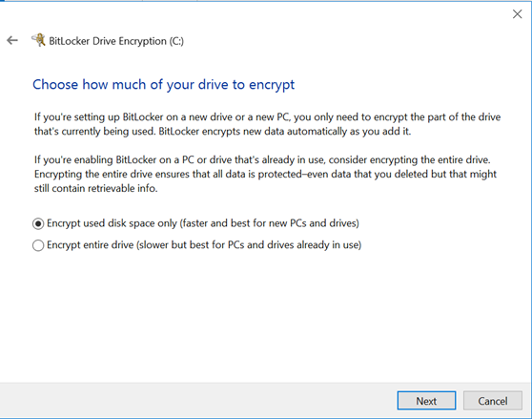Select the Encrypt used disk space only radio button
This screenshot has height=419, width=532.
pyautogui.click(x=38, y=223)
